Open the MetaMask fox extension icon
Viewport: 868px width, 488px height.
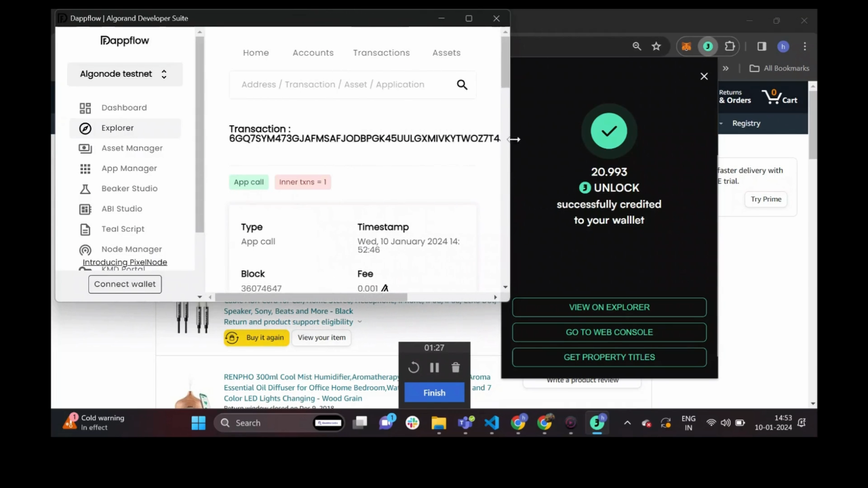686,46
